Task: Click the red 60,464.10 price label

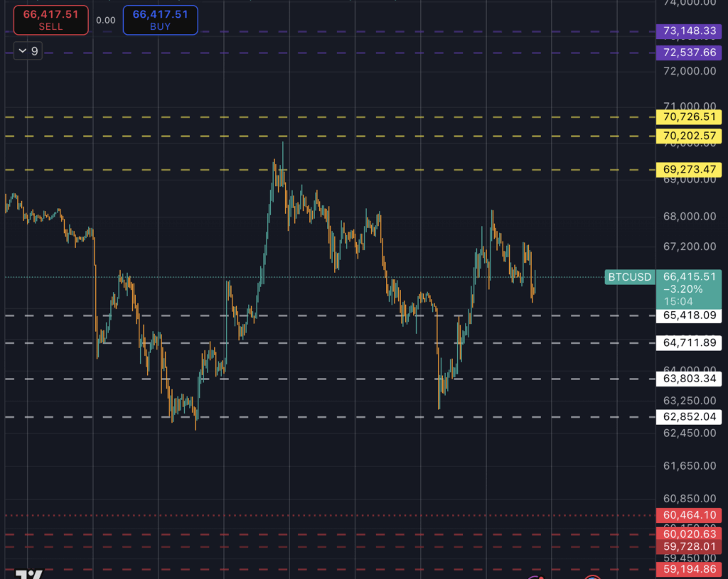Action: point(689,515)
